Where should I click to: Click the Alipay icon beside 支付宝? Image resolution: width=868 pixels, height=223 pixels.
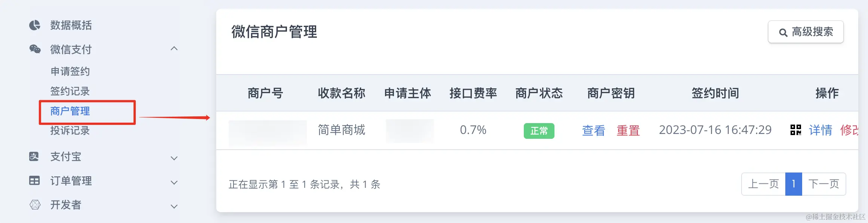pyautogui.click(x=34, y=156)
